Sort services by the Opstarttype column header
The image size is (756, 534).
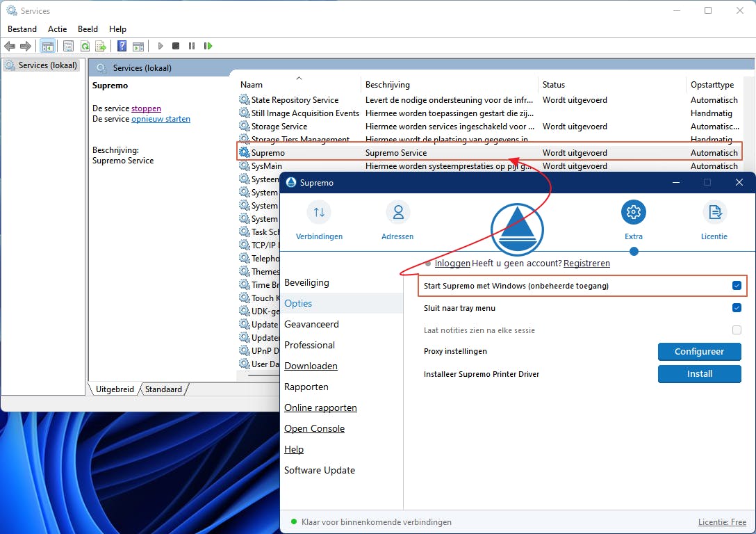point(712,85)
